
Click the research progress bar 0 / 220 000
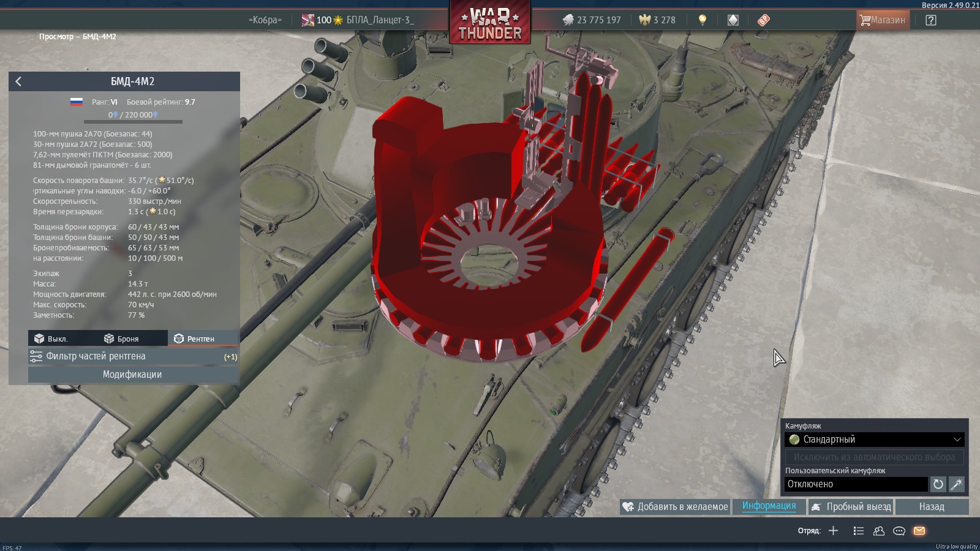(133, 122)
